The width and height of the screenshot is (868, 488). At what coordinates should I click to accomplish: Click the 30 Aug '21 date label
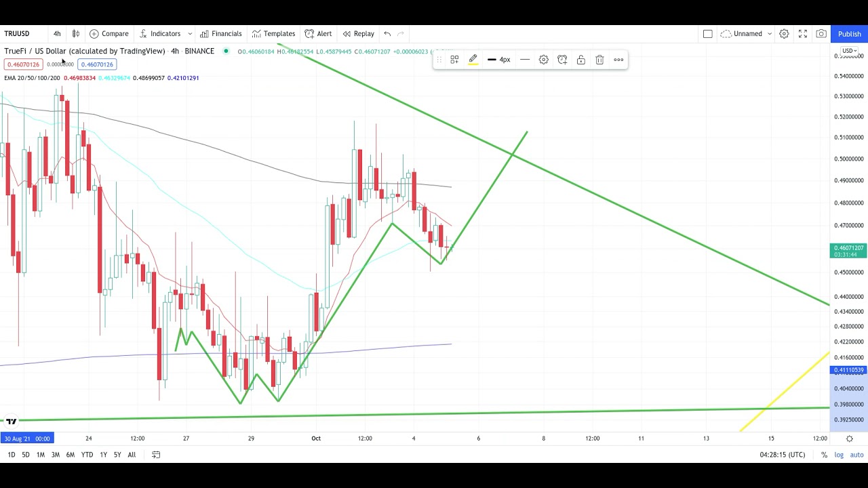click(27, 439)
